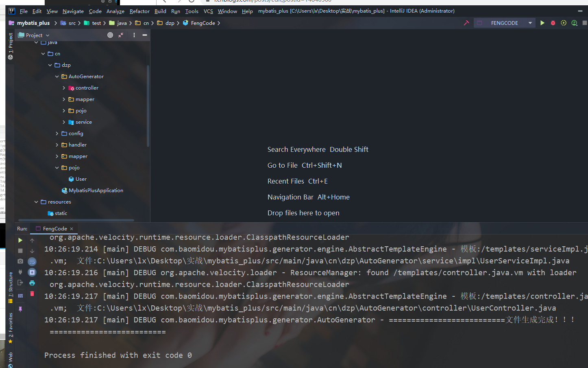Hide the Project panel with the minus icon
588x368 pixels.
(144, 35)
